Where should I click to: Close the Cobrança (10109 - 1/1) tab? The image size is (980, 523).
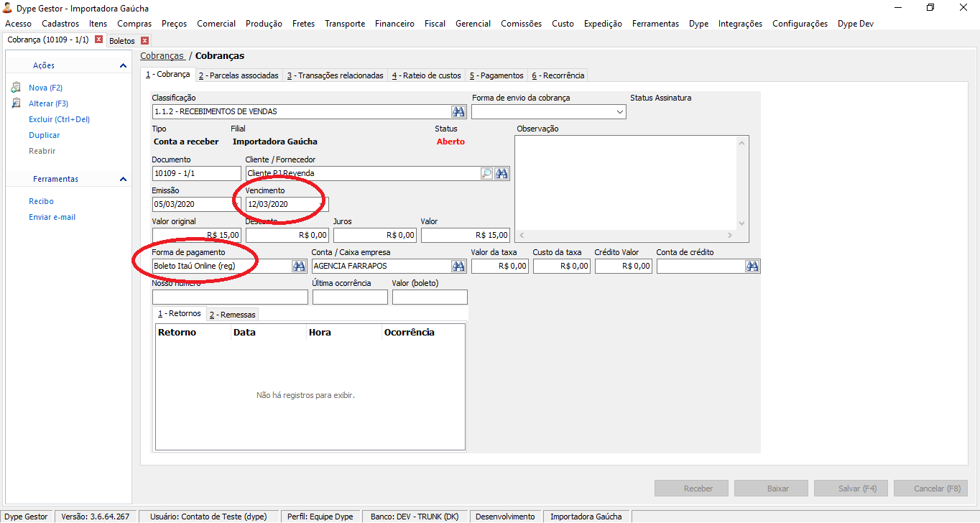pos(99,40)
